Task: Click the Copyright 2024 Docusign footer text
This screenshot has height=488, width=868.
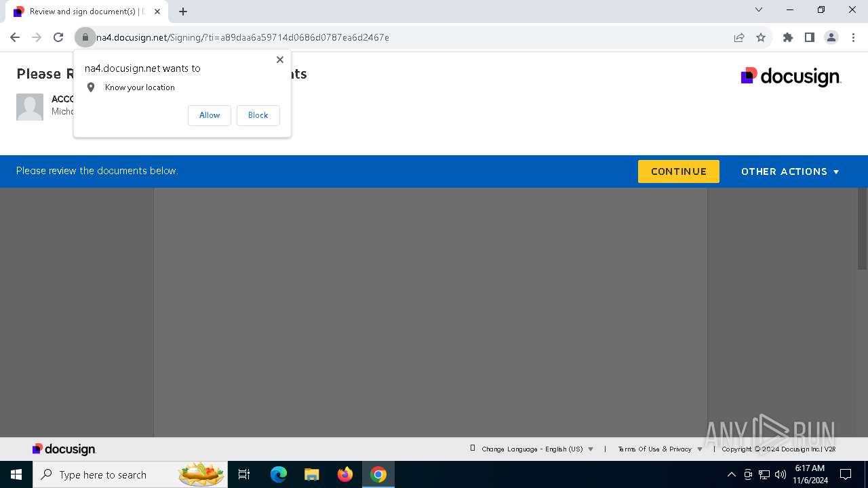Action: tap(778, 449)
